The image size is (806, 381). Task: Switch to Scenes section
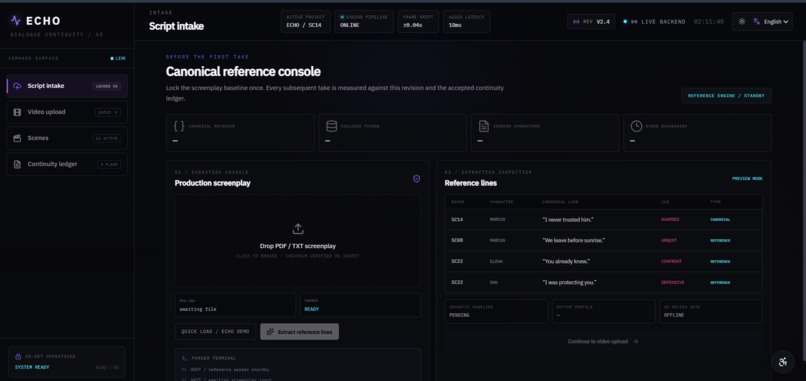[67, 138]
